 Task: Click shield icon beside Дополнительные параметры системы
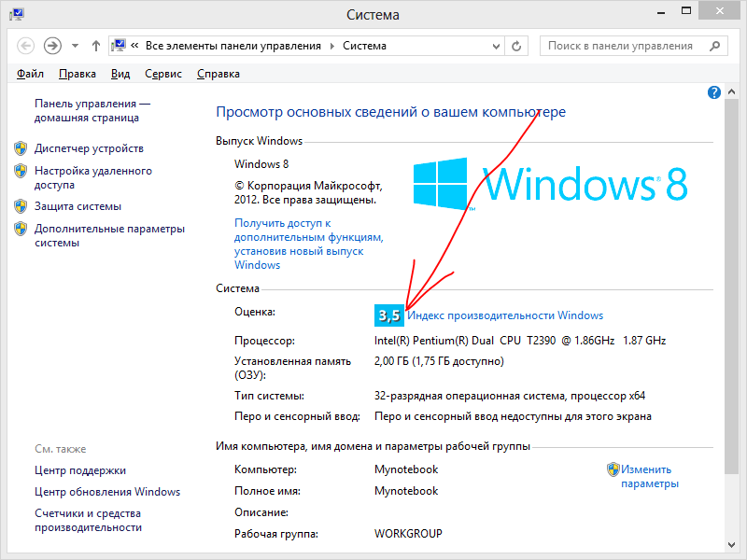click(21, 229)
